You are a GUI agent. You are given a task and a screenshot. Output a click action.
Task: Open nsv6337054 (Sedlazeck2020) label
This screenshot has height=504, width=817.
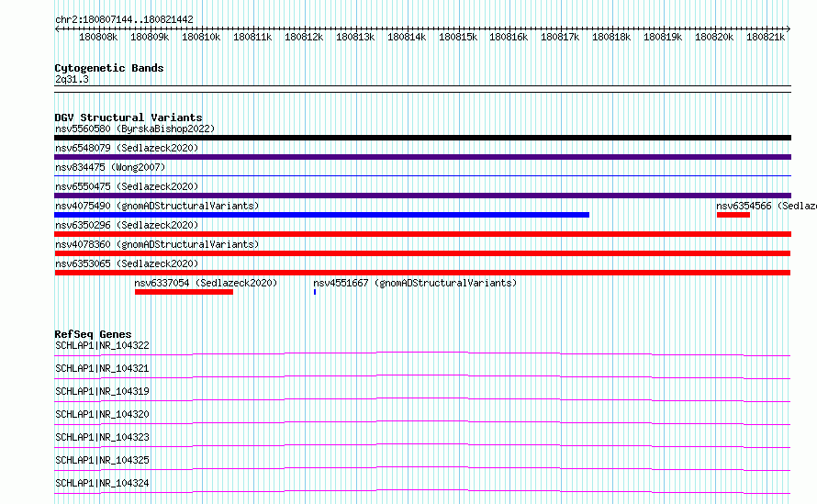click(206, 283)
